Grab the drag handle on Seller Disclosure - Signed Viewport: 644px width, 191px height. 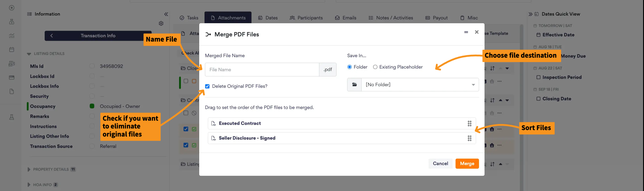469,138
